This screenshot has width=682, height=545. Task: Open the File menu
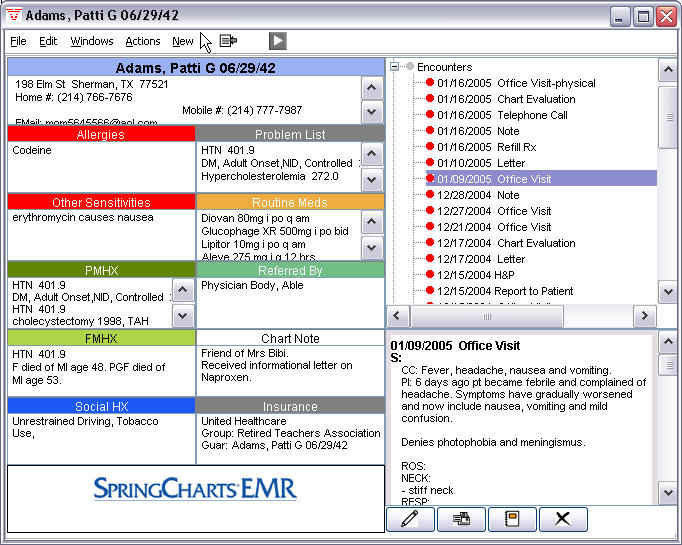pyautogui.click(x=18, y=41)
